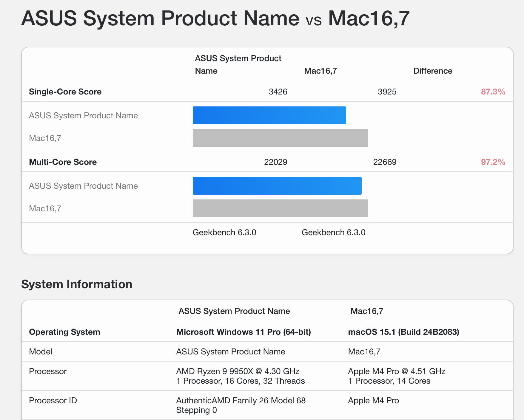Click the gray single-core bar for Mac16,7

pyautogui.click(x=280, y=138)
